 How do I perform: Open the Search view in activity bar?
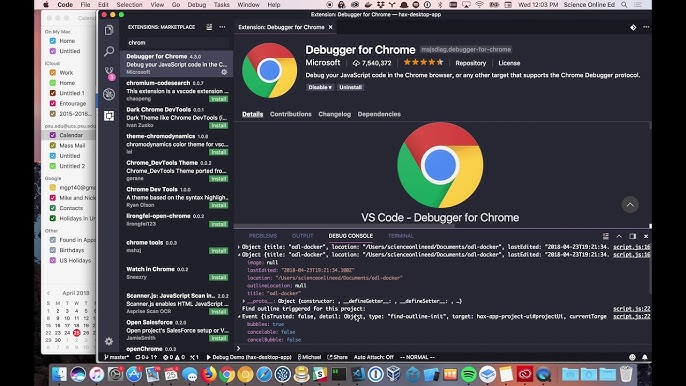tap(109, 51)
